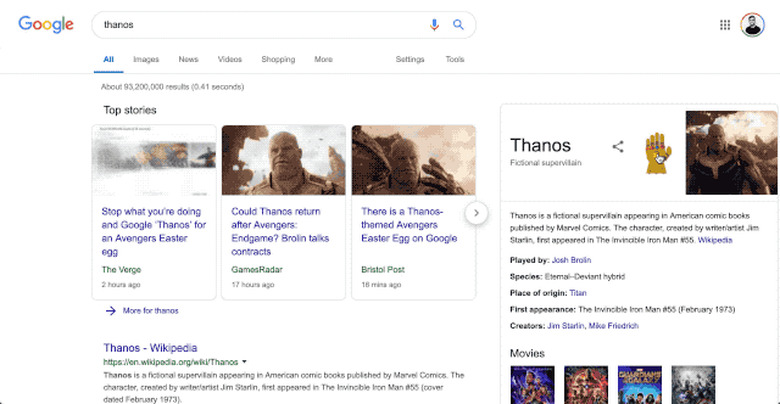The width and height of the screenshot is (780, 404).
Task: Show next top stories with arrow
Action: (476, 213)
